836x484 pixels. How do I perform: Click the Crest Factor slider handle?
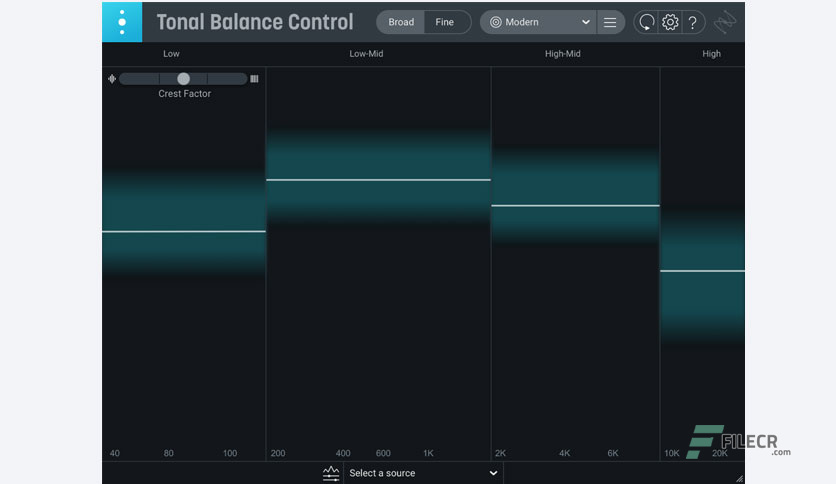coord(183,79)
